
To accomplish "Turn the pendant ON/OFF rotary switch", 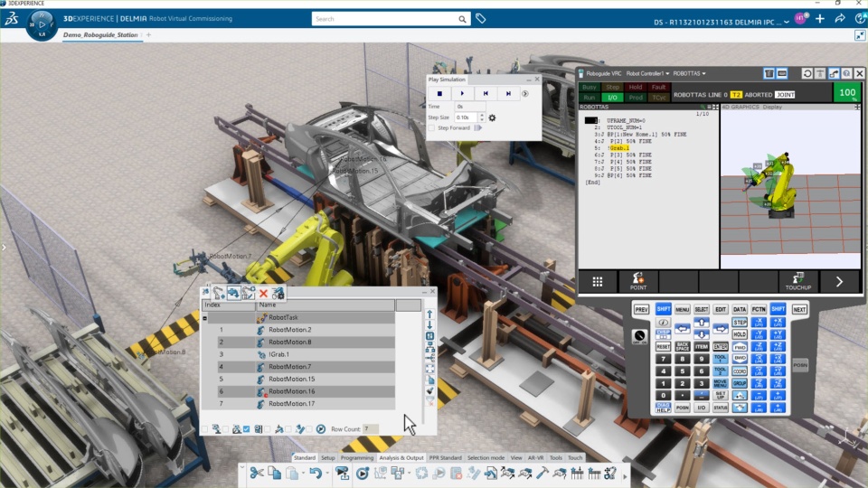I will coord(639,336).
